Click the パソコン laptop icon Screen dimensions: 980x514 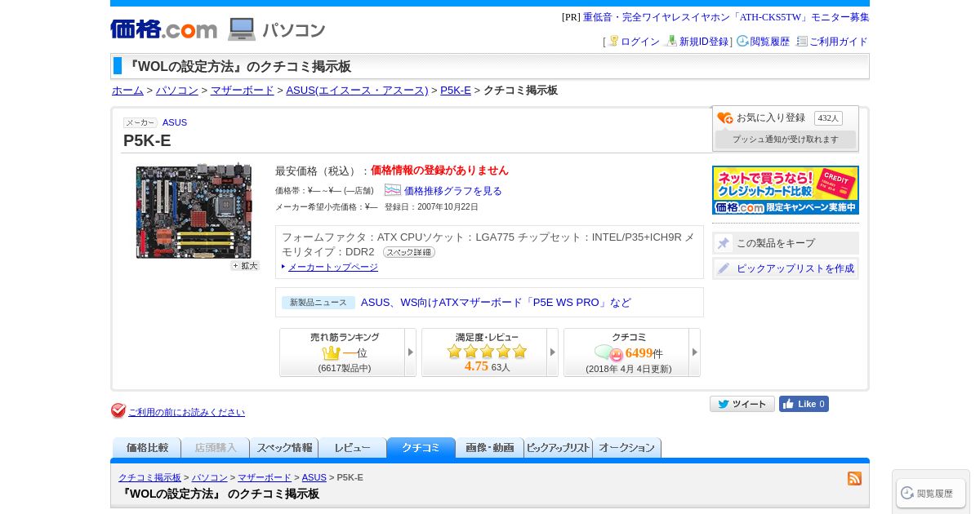[x=242, y=29]
